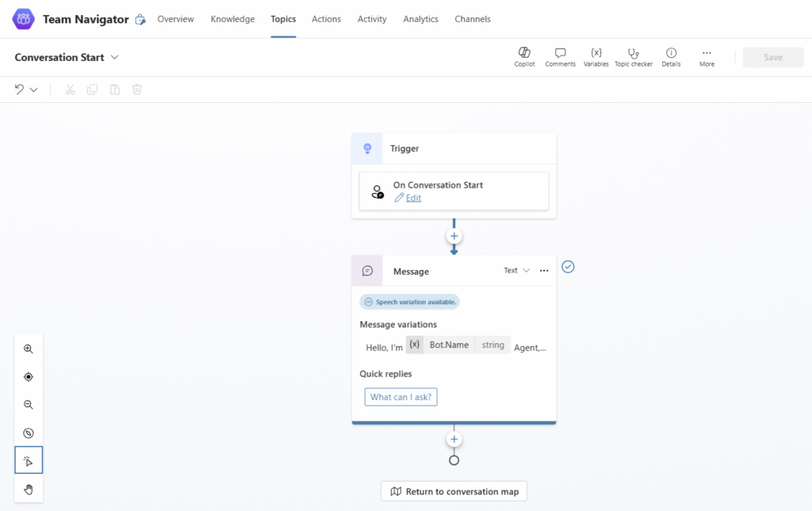Switch to the Actions tab
This screenshot has width=812, height=511.
[326, 19]
